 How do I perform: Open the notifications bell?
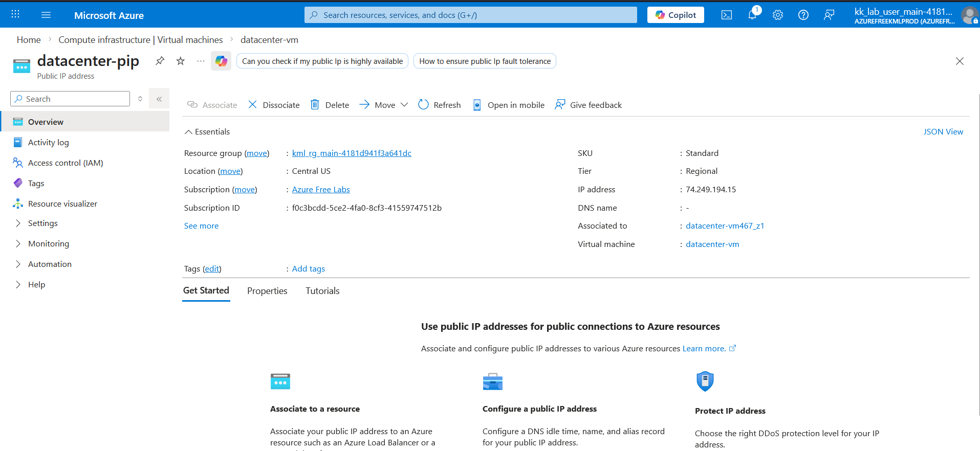tap(752, 15)
